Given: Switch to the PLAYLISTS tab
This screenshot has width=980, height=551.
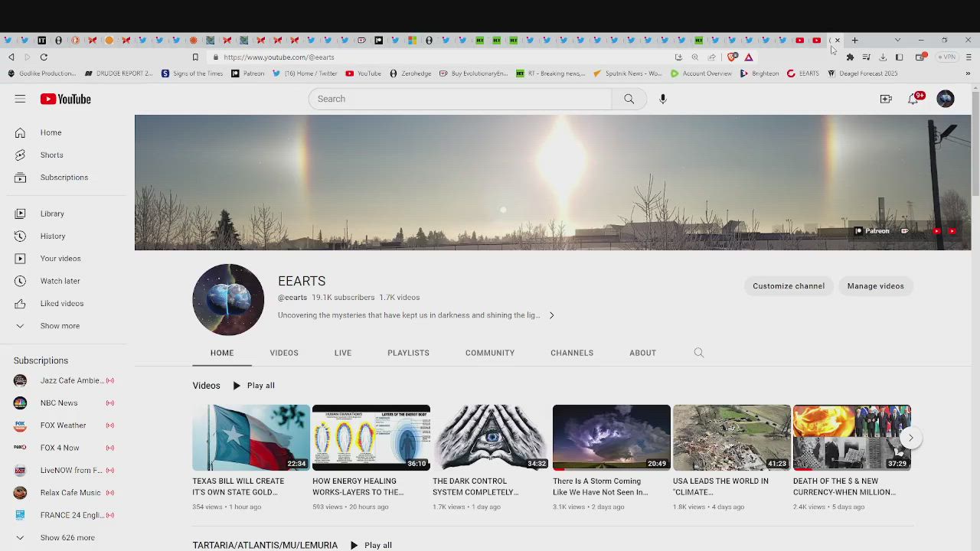Looking at the screenshot, I should [408, 353].
